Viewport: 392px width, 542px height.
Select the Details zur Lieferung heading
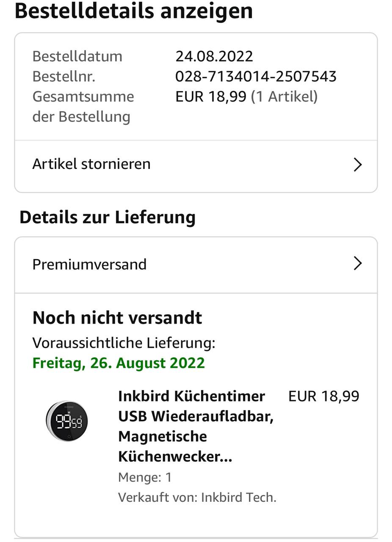108,217
